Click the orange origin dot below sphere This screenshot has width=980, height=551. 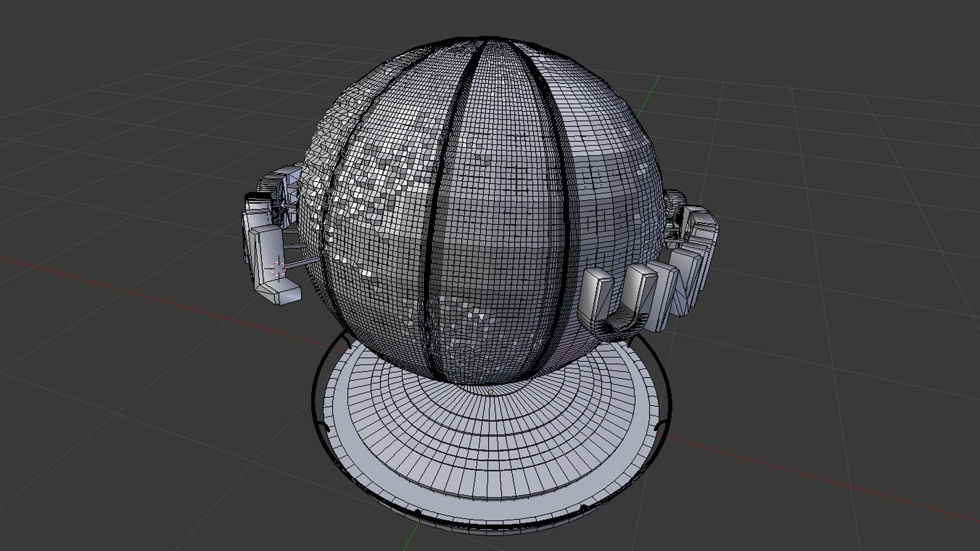[490, 392]
